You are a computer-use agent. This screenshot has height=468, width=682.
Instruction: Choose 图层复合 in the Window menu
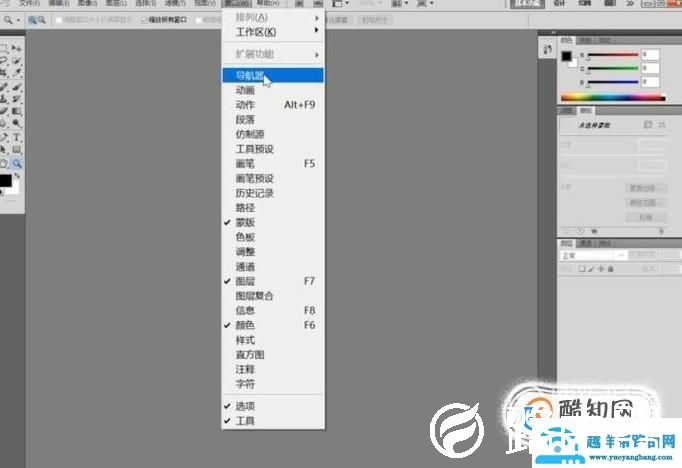point(273,296)
